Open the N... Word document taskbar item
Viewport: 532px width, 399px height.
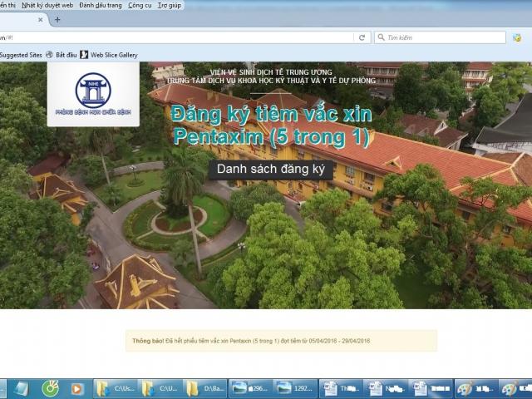point(386,389)
